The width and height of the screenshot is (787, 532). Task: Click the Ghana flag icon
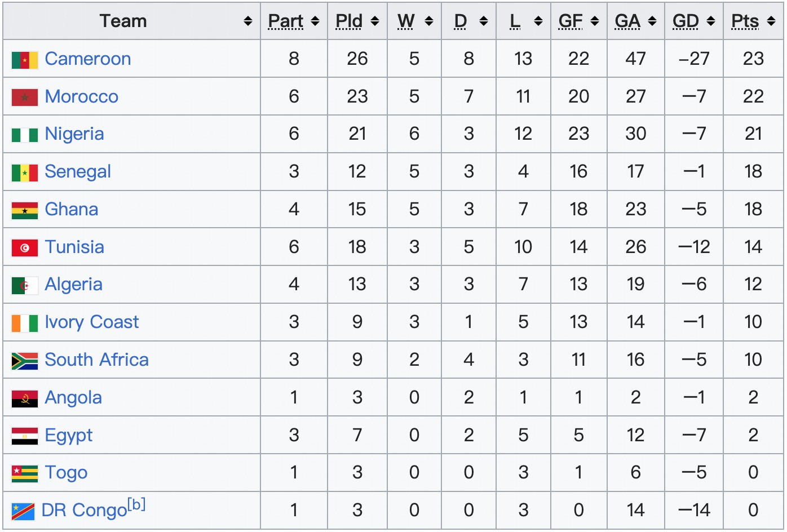click(x=25, y=210)
